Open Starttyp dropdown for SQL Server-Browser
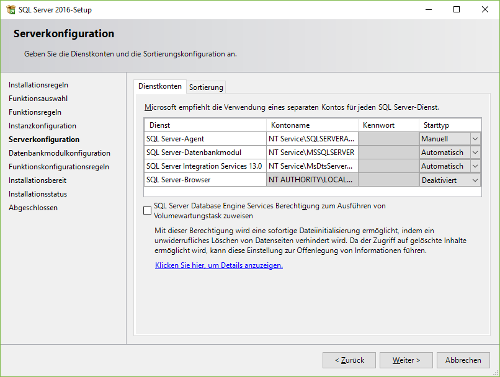The height and width of the screenshot is (377, 500). click(475, 180)
